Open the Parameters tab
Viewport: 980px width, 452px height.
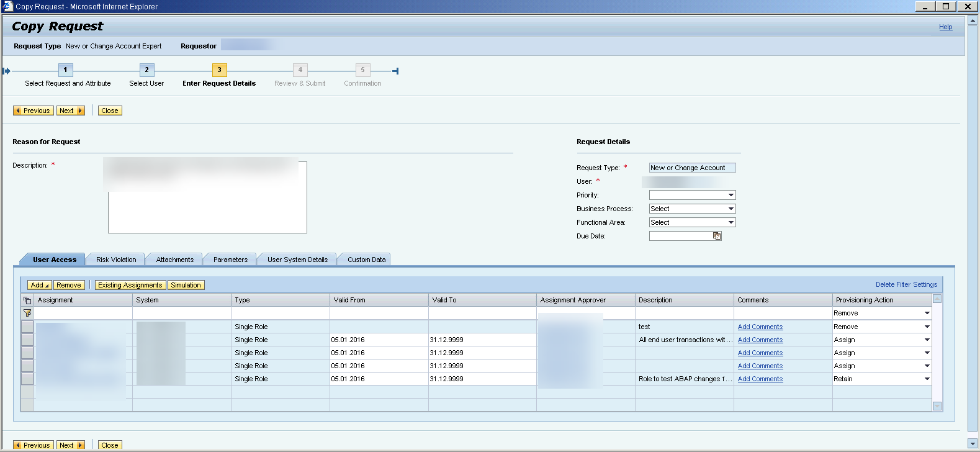click(x=230, y=260)
